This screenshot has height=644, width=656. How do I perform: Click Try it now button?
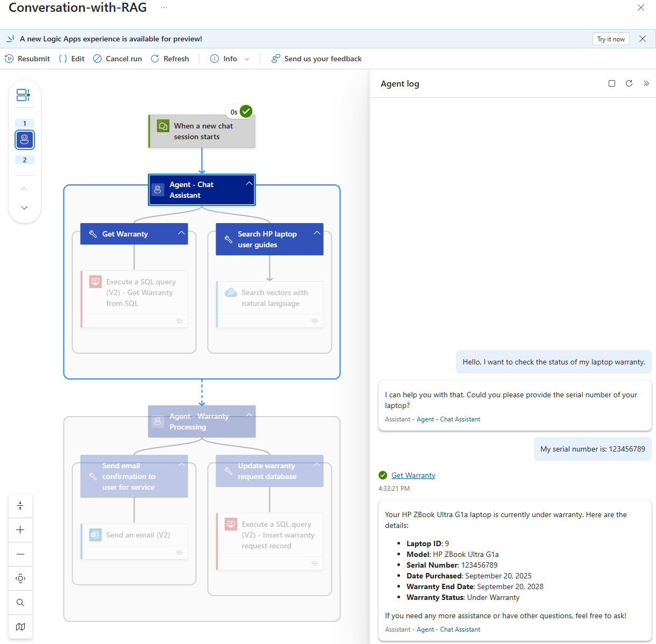[x=611, y=39]
